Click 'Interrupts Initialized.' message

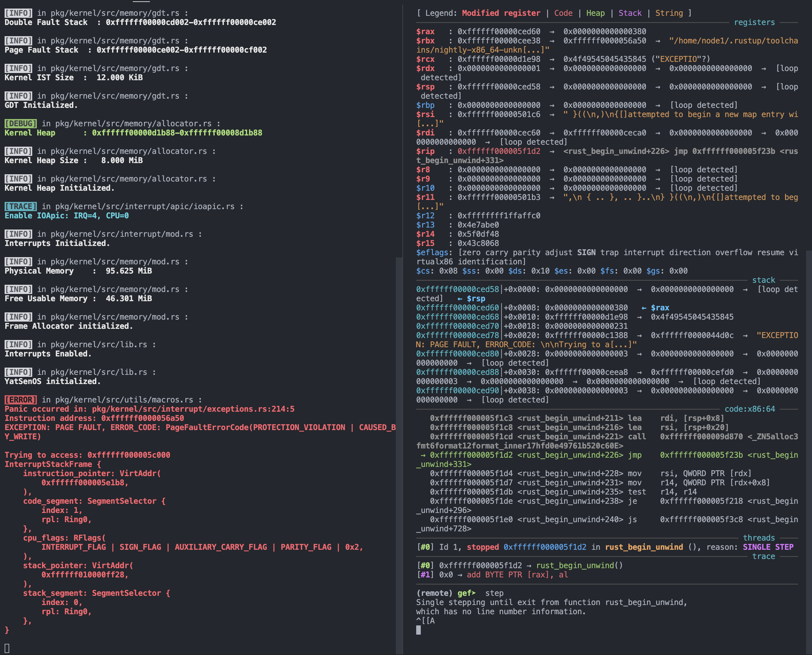57,243
